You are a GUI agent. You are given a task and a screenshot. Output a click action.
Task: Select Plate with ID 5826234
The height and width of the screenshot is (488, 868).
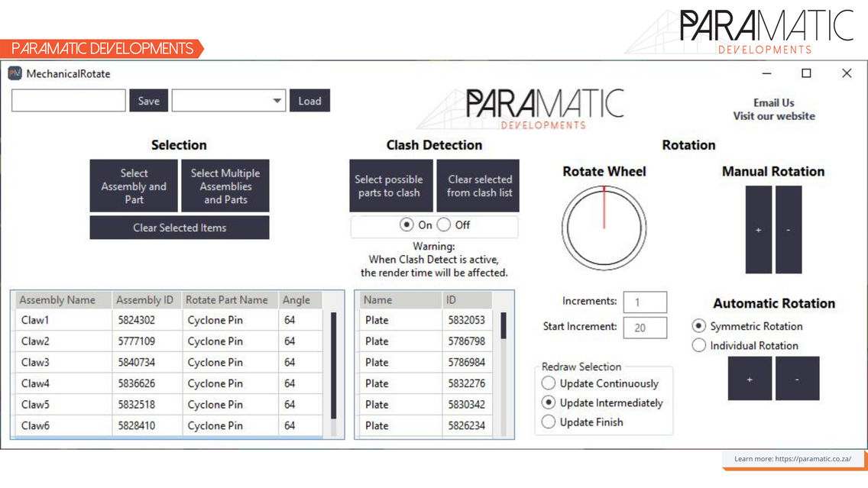(426, 425)
